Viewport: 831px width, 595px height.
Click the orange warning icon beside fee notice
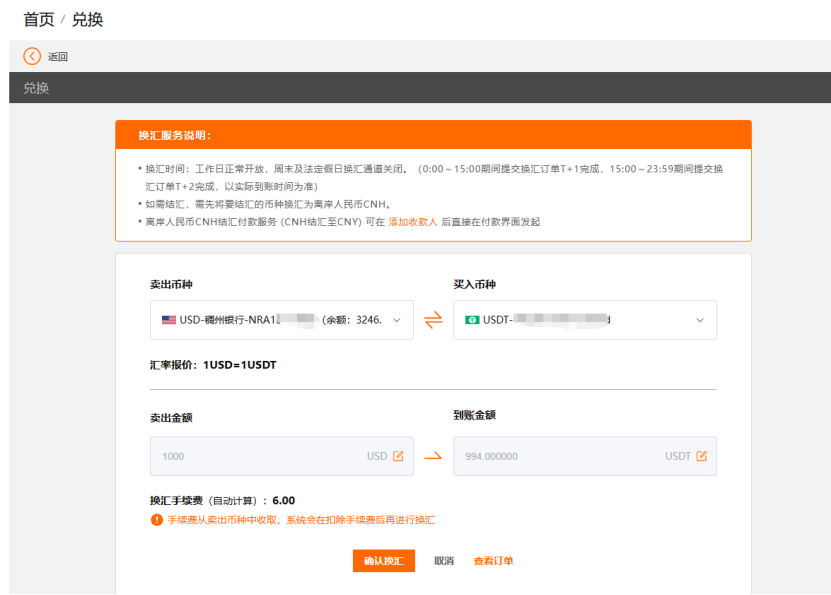coord(156,520)
